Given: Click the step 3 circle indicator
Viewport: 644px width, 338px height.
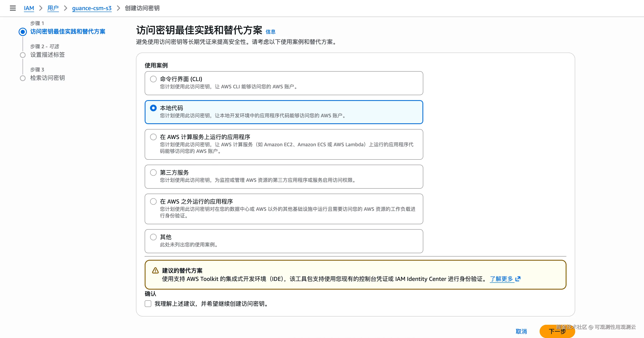Looking at the screenshot, I should (23, 78).
